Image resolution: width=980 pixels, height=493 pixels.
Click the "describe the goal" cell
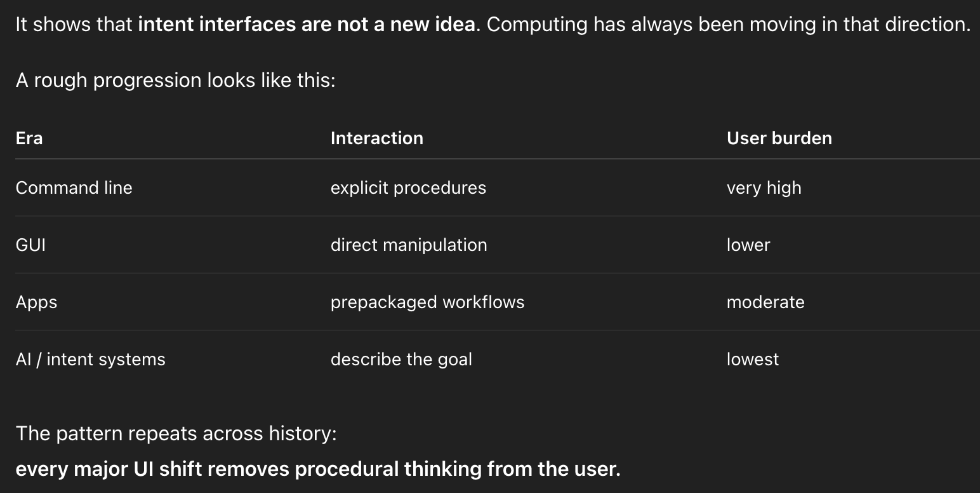coord(401,360)
